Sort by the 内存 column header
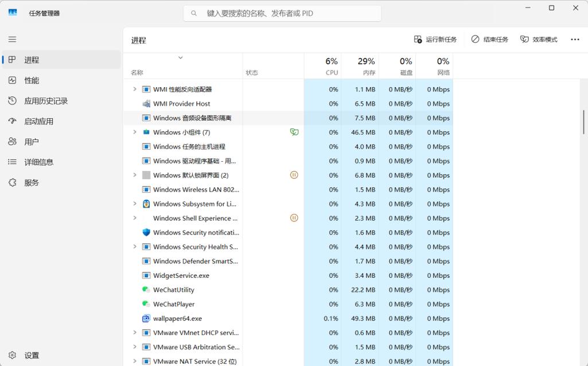588x366 pixels. pyautogui.click(x=360, y=66)
